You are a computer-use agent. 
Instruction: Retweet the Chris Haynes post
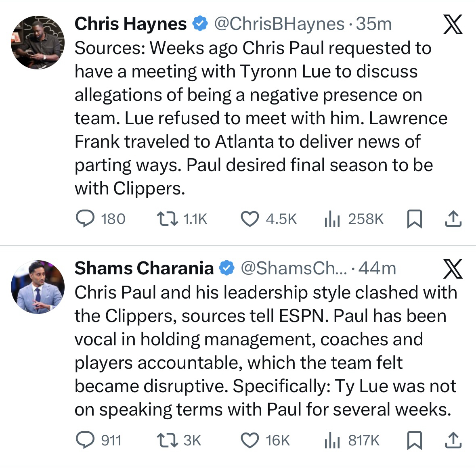167,219
